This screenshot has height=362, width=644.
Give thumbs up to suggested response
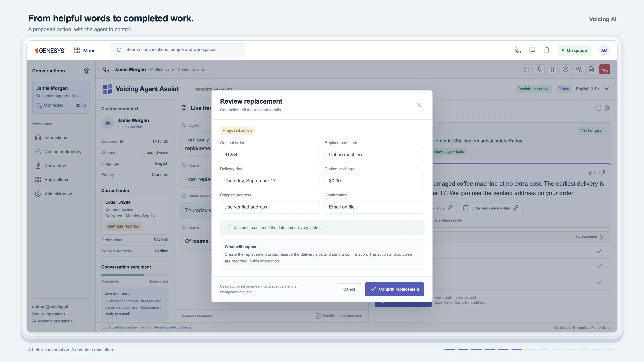click(592, 173)
